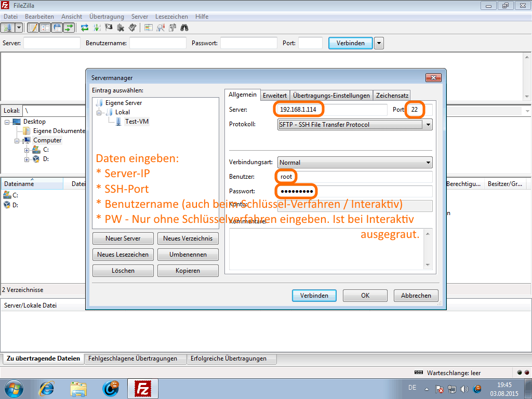532x399 pixels.
Task: Switch to the Erweitert tab
Action: (275, 96)
